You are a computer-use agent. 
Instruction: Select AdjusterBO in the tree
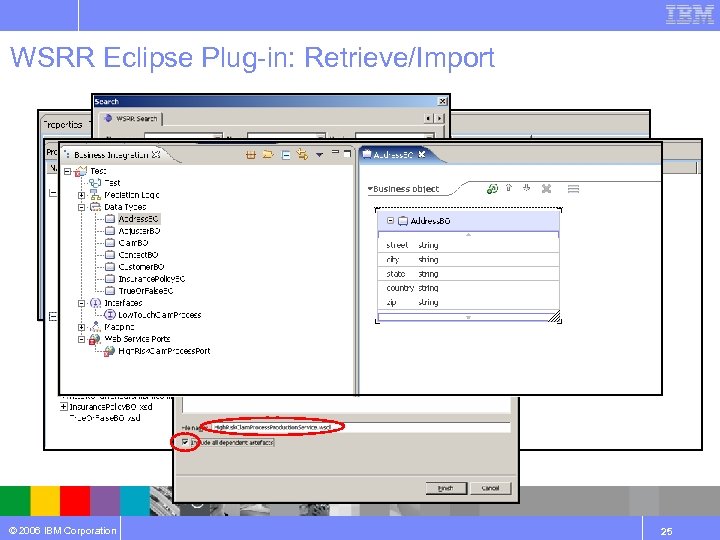pos(139,231)
